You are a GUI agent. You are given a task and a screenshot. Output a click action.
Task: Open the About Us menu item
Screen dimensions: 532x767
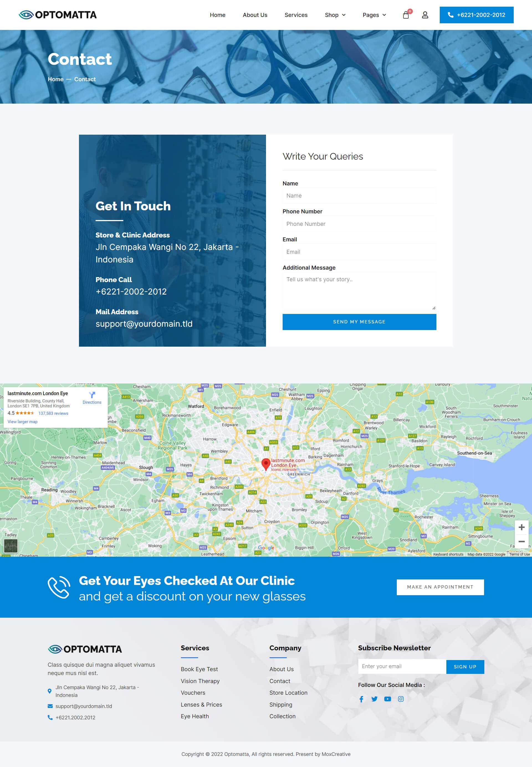(255, 15)
